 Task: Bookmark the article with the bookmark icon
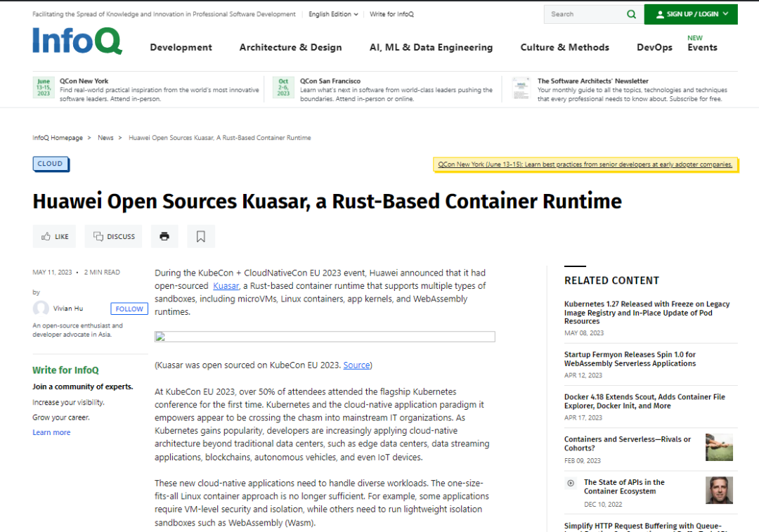point(201,236)
